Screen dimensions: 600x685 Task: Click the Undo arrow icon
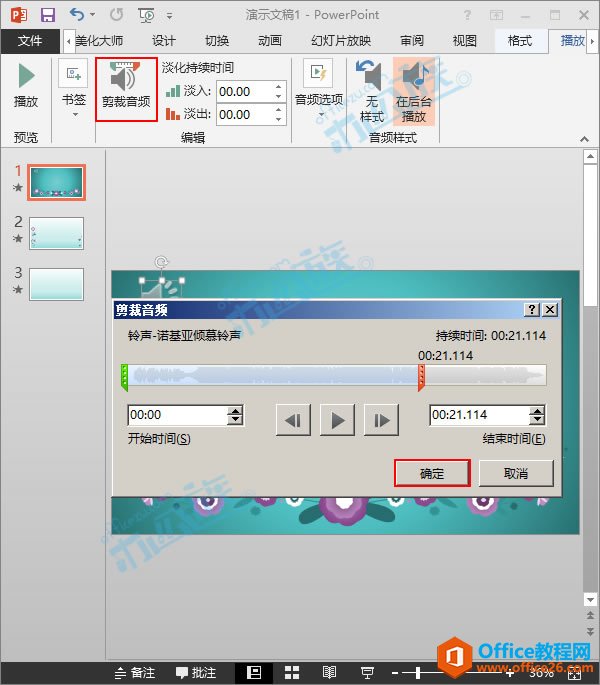pos(77,15)
